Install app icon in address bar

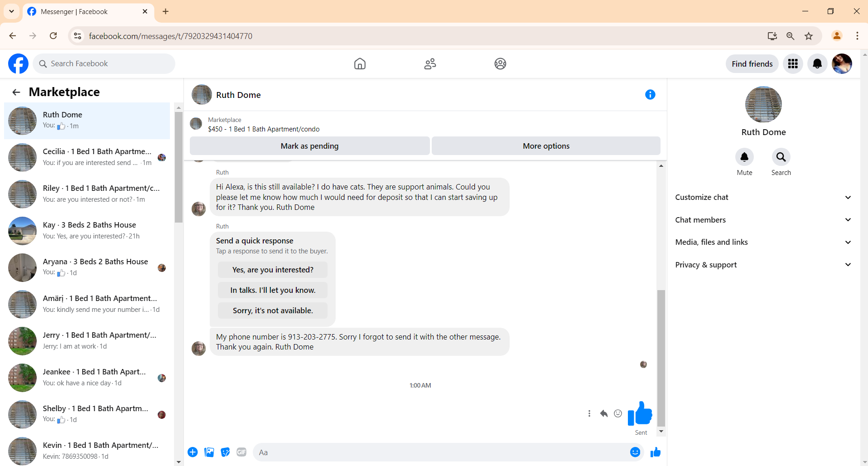coord(772,36)
